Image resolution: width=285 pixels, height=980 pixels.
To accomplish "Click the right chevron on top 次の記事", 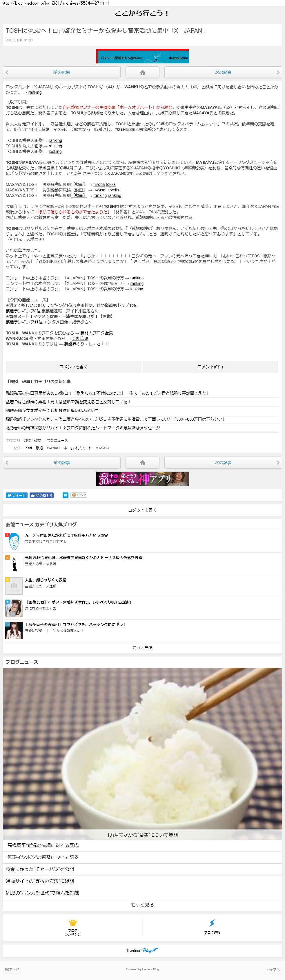I will pos(278,72).
